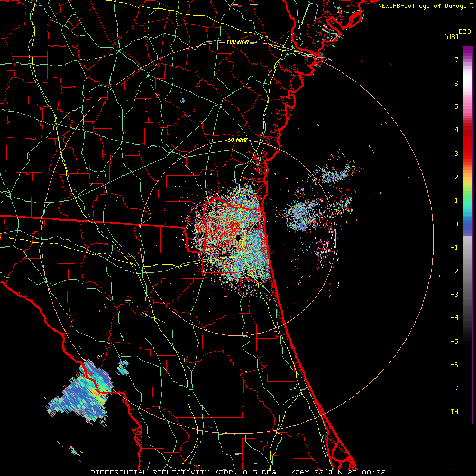476x476 pixels.
Task: Click the 2 value on the color scale
Action: pyautogui.click(x=456, y=177)
